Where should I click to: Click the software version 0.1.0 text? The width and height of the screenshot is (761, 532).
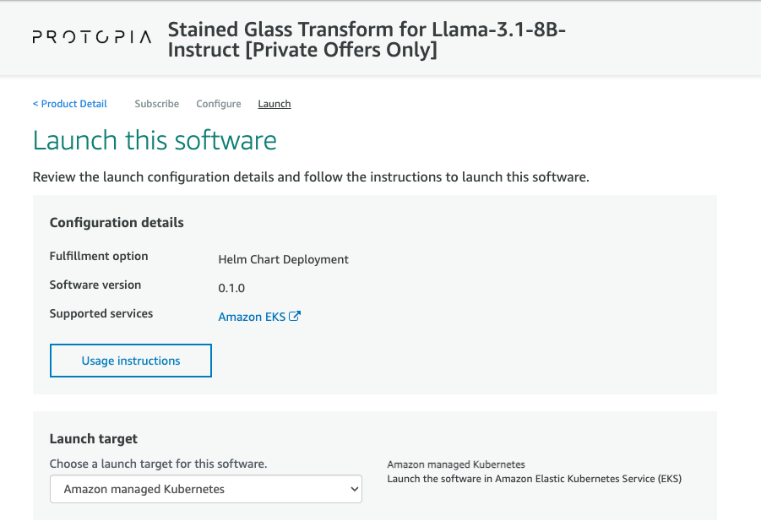[231, 287]
